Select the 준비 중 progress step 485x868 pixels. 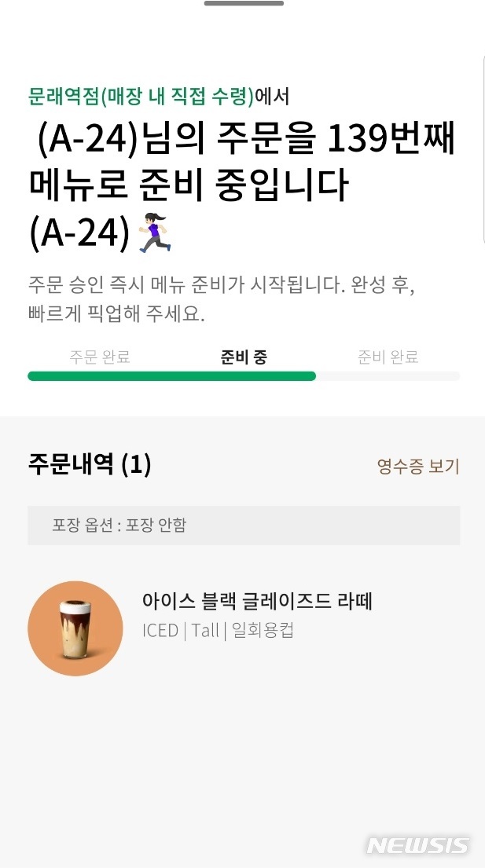coord(244,357)
